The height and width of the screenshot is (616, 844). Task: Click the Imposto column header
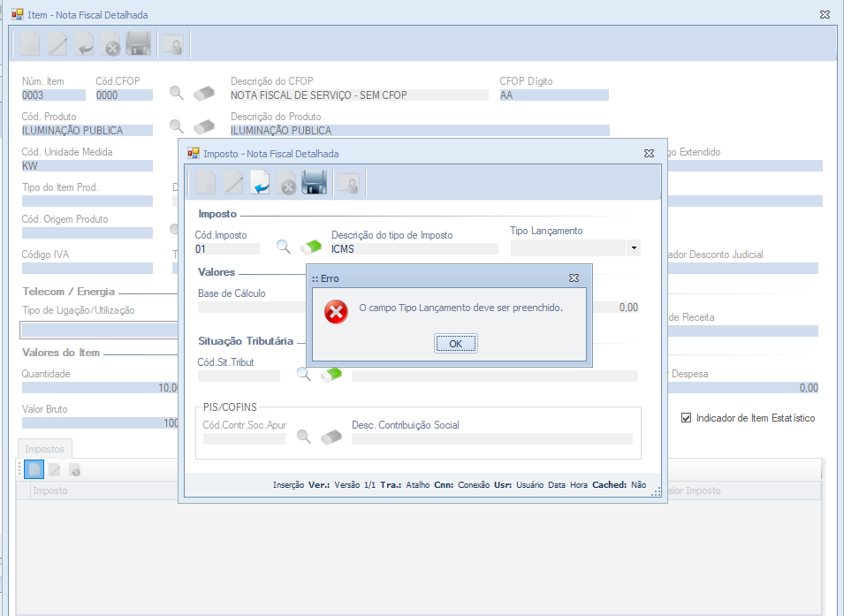(50, 491)
